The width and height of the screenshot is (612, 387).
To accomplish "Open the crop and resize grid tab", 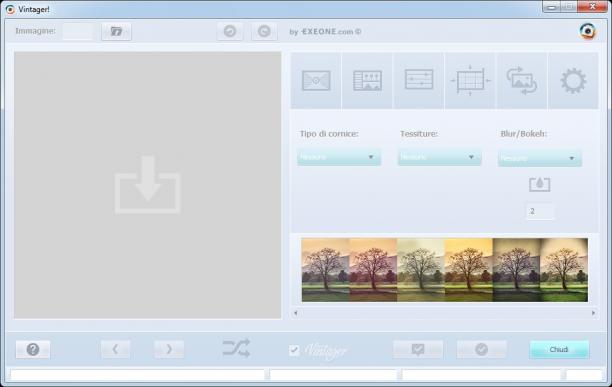I will pyautogui.click(x=470, y=81).
